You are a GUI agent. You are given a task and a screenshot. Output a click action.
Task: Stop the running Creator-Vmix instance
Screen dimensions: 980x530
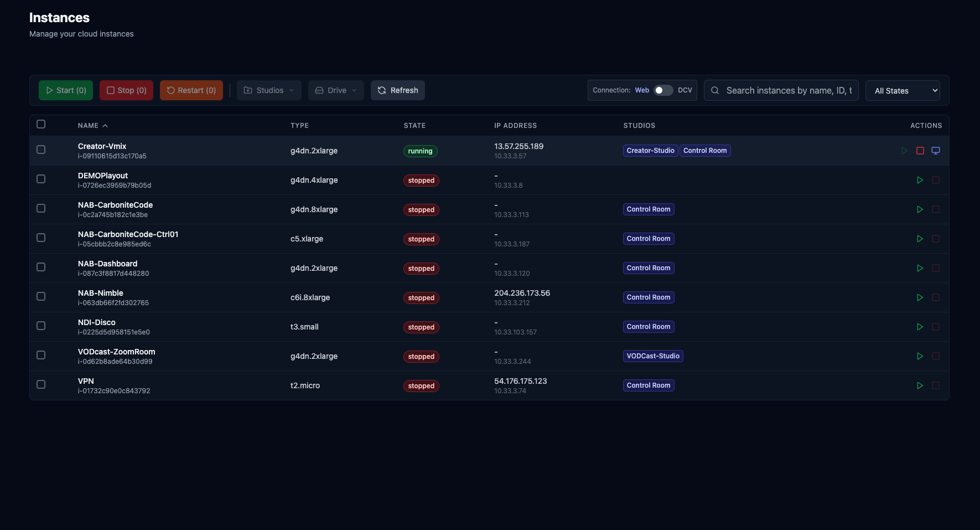(920, 150)
